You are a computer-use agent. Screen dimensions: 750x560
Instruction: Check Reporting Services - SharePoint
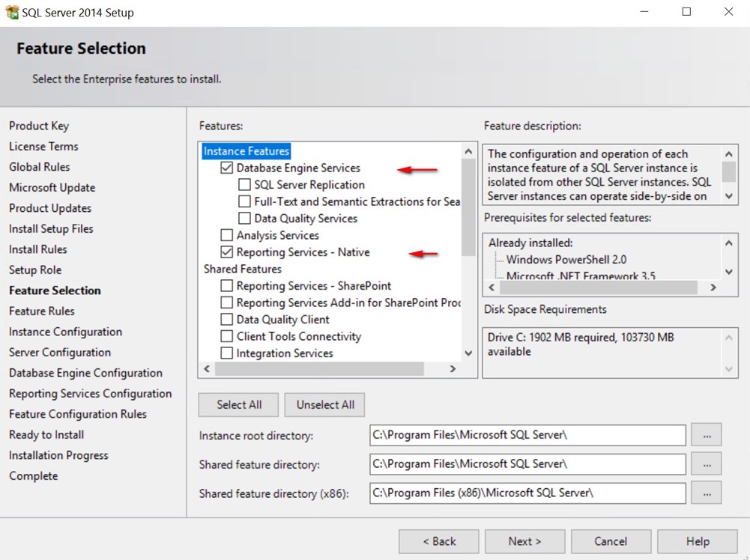(x=227, y=286)
